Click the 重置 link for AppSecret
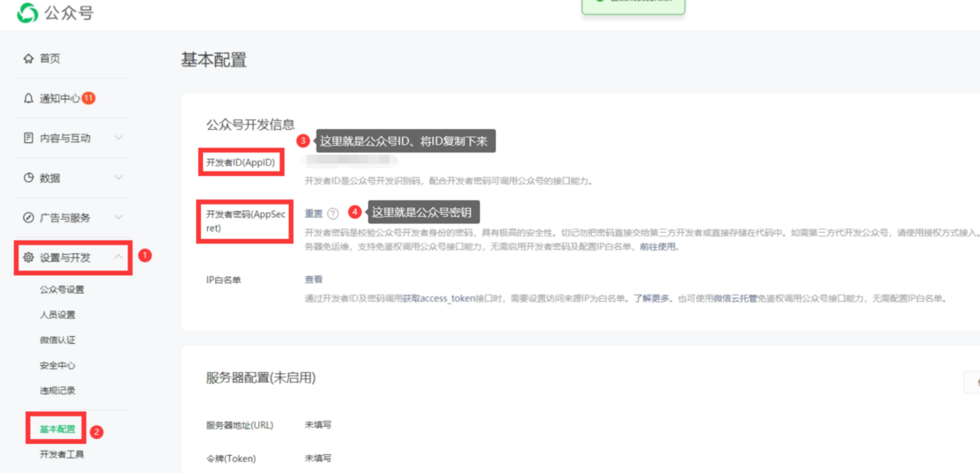980x473 pixels. click(x=314, y=214)
